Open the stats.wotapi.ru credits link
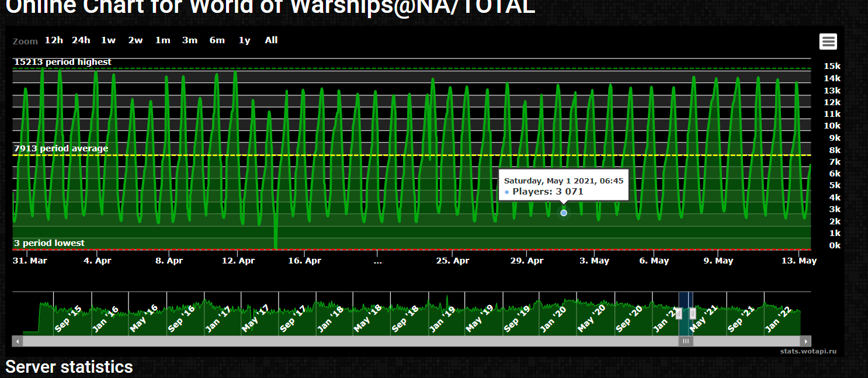The height and width of the screenshot is (378, 868). (x=808, y=351)
